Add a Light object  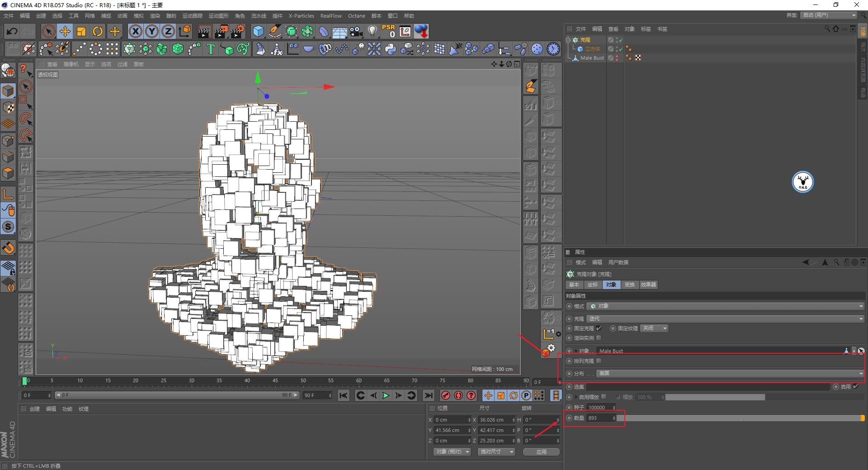372,31
